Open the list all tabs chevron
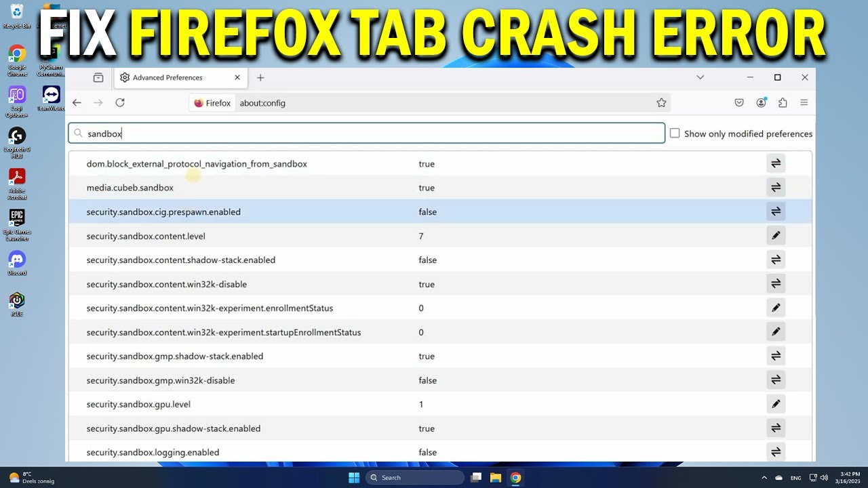The height and width of the screenshot is (488, 868). (x=701, y=77)
